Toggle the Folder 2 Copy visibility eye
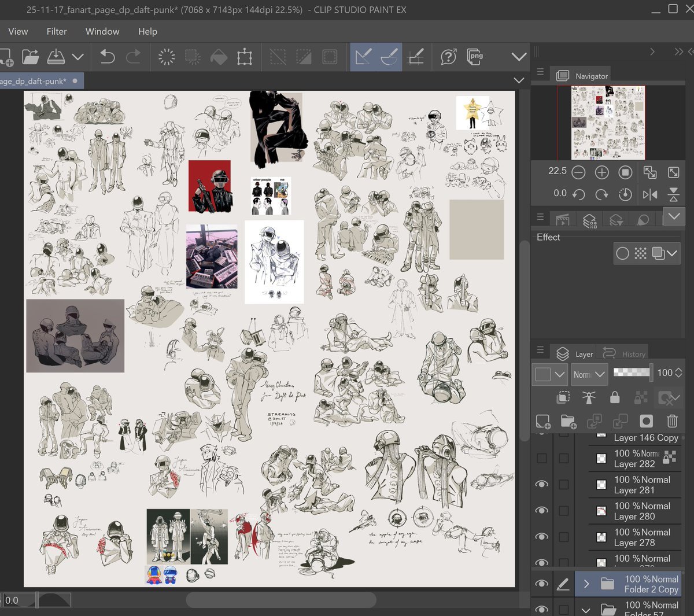The image size is (694, 616). tap(542, 584)
